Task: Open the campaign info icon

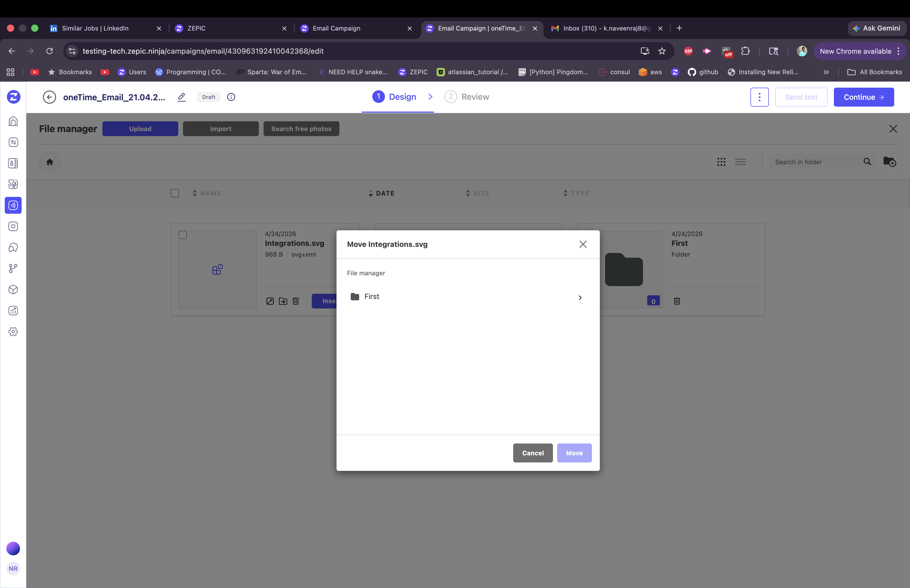Action: click(231, 97)
